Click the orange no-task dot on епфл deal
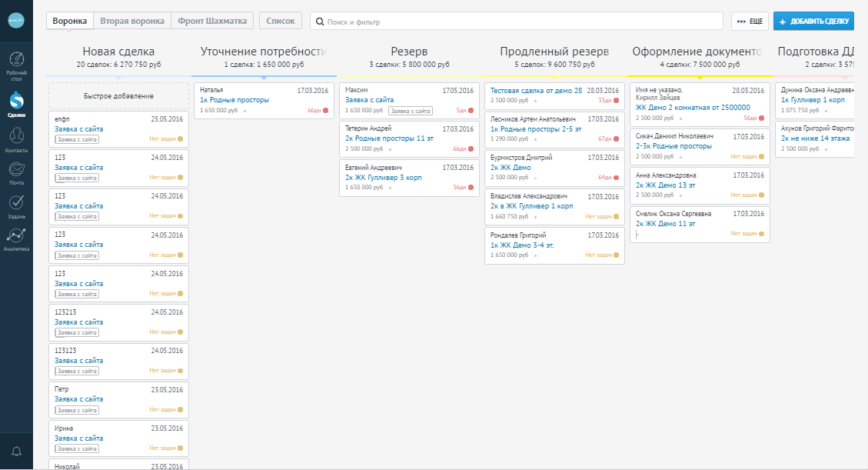This screenshot has width=868, height=470. (x=181, y=139)
